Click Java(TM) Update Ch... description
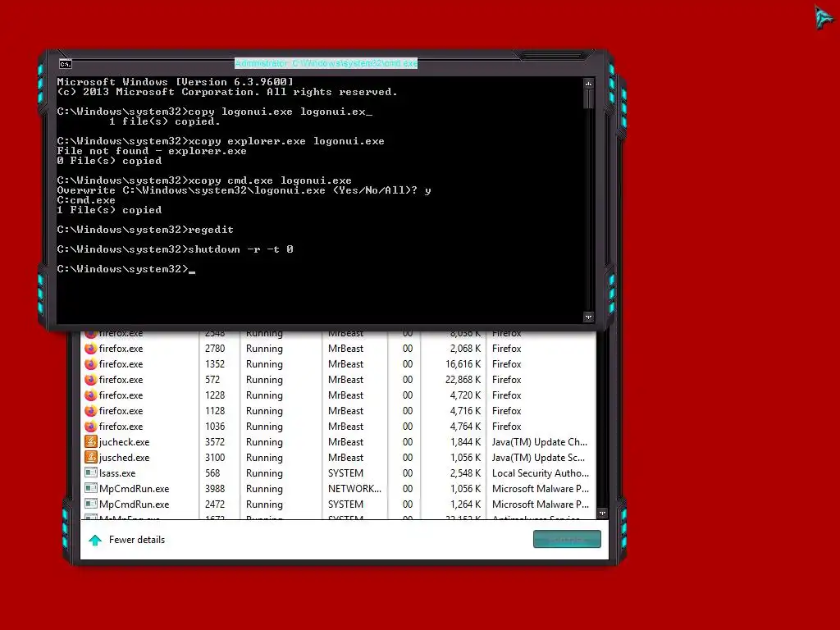The height and width of the screenshot is (630, 840). click(x=540, y=442)
